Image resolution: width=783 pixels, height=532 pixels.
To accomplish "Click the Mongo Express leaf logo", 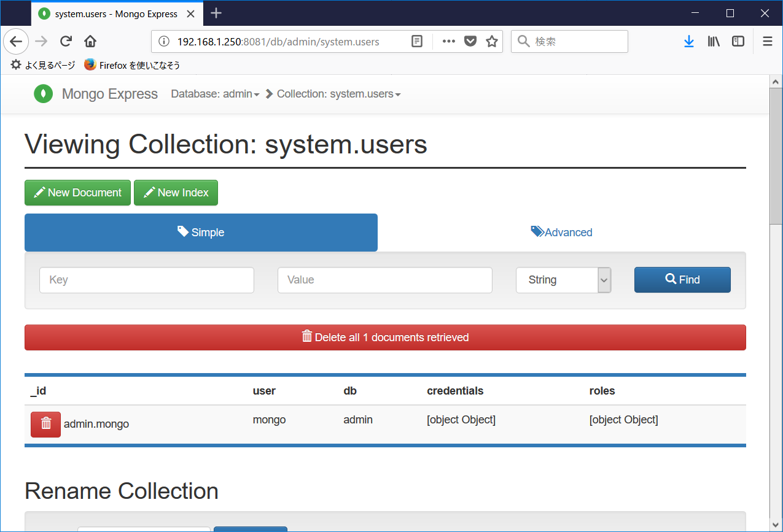I will click(43, 94).
